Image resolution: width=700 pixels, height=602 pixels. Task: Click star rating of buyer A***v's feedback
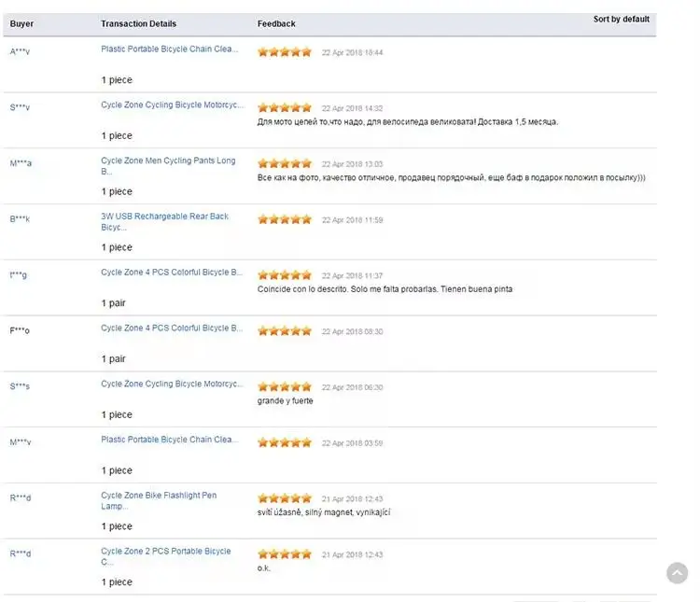click(x=285, y=52)
